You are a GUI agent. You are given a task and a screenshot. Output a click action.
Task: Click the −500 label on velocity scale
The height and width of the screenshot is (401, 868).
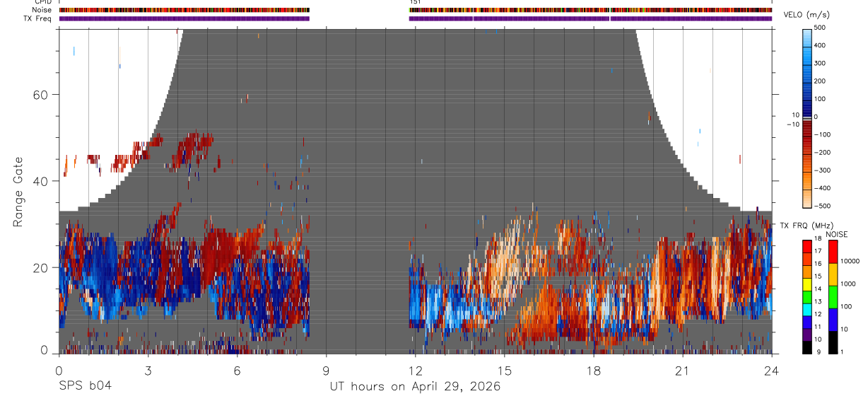(823, 206)
